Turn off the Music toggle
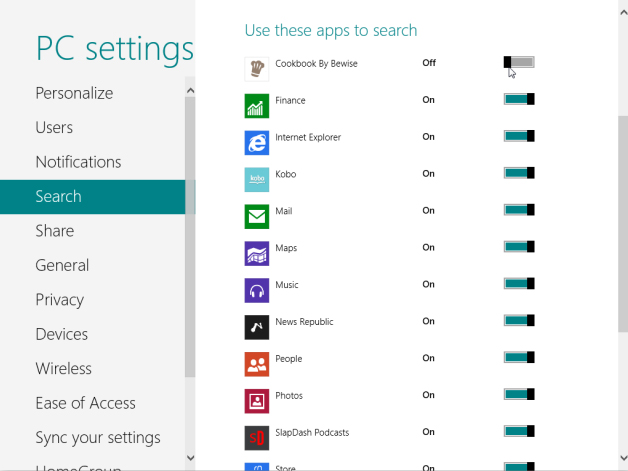628x471 pixels. click(x=519, y=283)
